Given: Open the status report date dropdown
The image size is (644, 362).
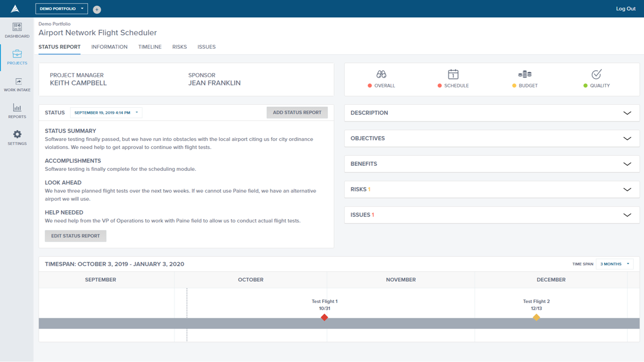Looking at the screenshot, I should point(106,112).
